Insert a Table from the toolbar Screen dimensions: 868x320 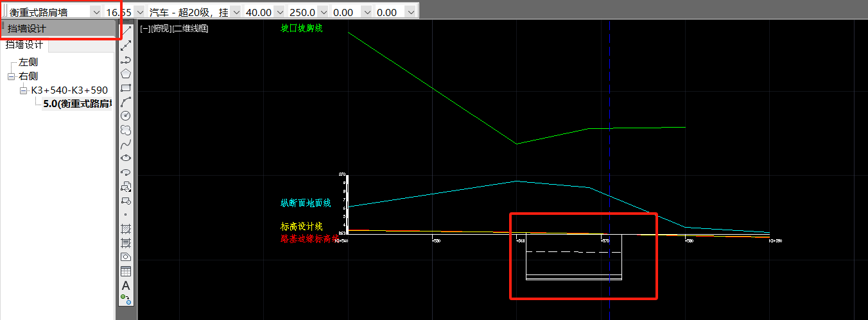click(x=126, y=271)
